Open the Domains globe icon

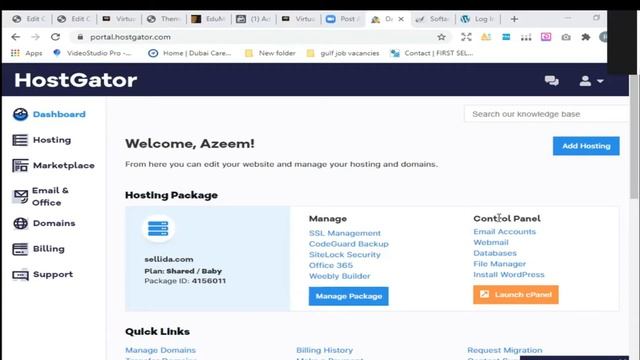[20, 223]
